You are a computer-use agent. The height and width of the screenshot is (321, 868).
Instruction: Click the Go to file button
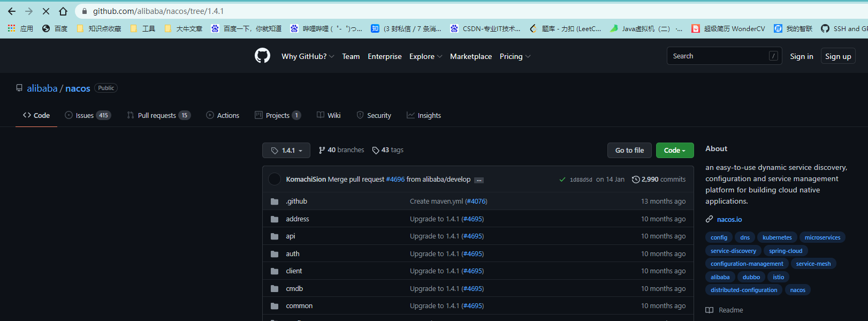tap(629, 151)
